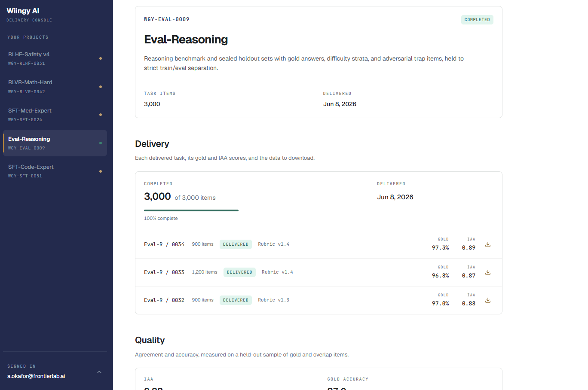Select the Eval-R / 0033 row label
Screen dimensions: 588x390
[164, 272]
